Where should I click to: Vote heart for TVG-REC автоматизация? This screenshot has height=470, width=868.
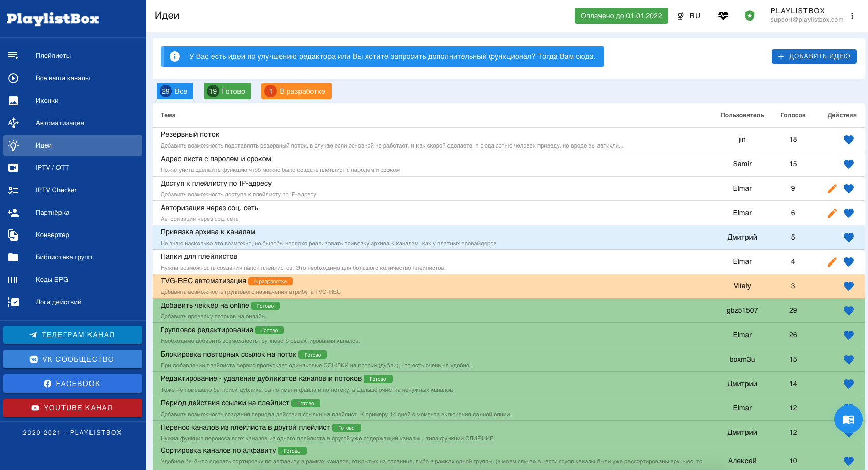click(x=849, y=286)
